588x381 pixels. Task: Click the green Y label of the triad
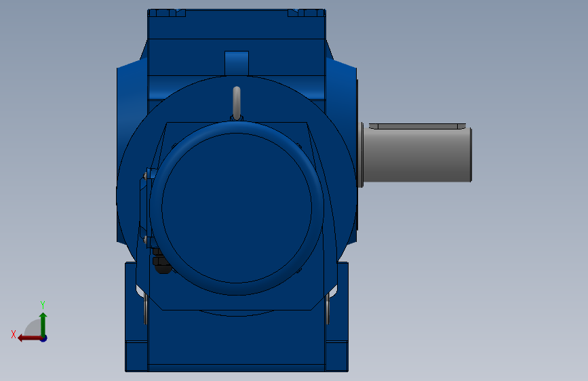43,305
